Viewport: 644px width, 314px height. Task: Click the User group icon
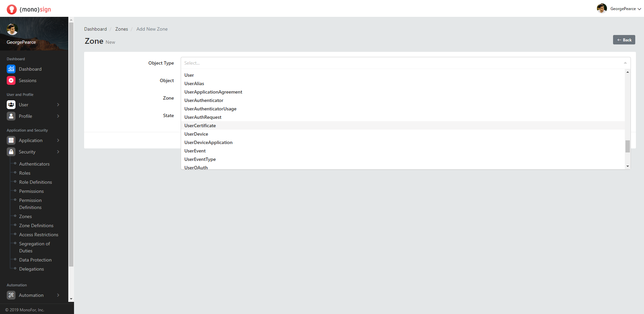tap(11, 105)
